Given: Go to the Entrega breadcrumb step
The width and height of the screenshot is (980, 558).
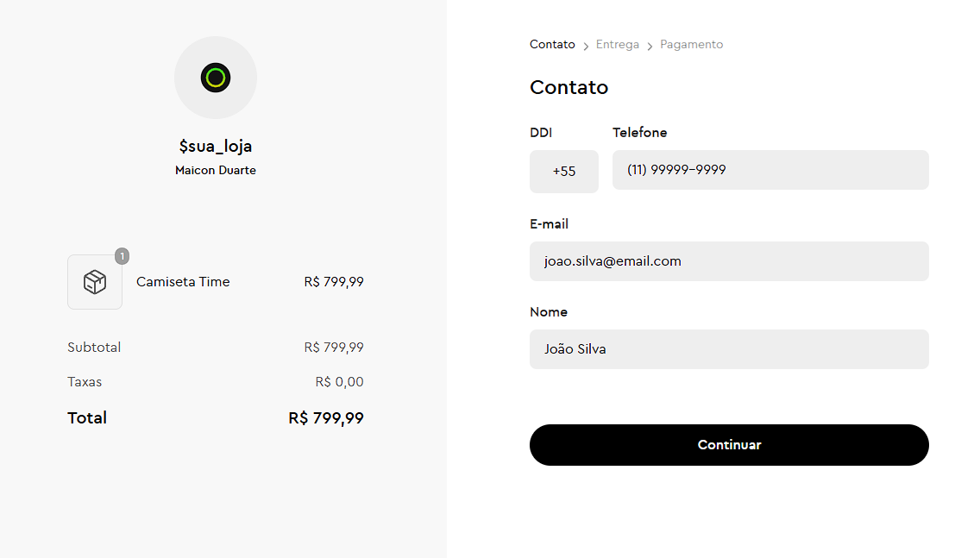Looking at the screenshot, I should click(x=618, y=44).
